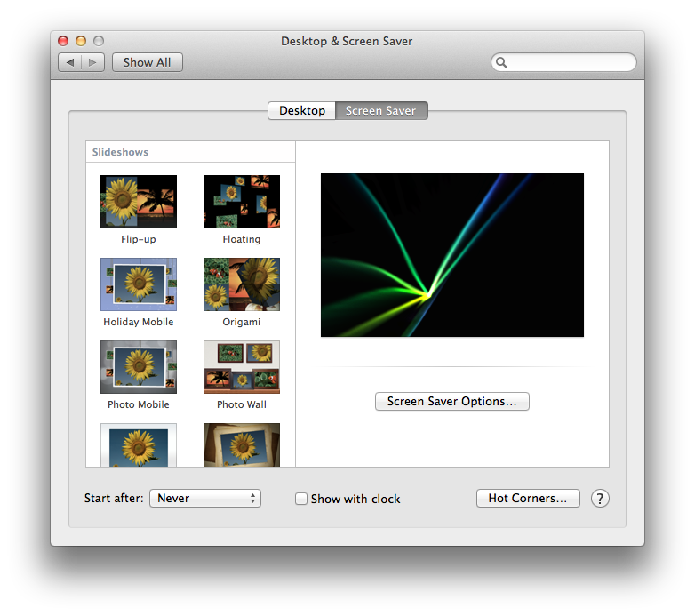Pick the Photo Wall slideshow thumbnail

(242, 367)
